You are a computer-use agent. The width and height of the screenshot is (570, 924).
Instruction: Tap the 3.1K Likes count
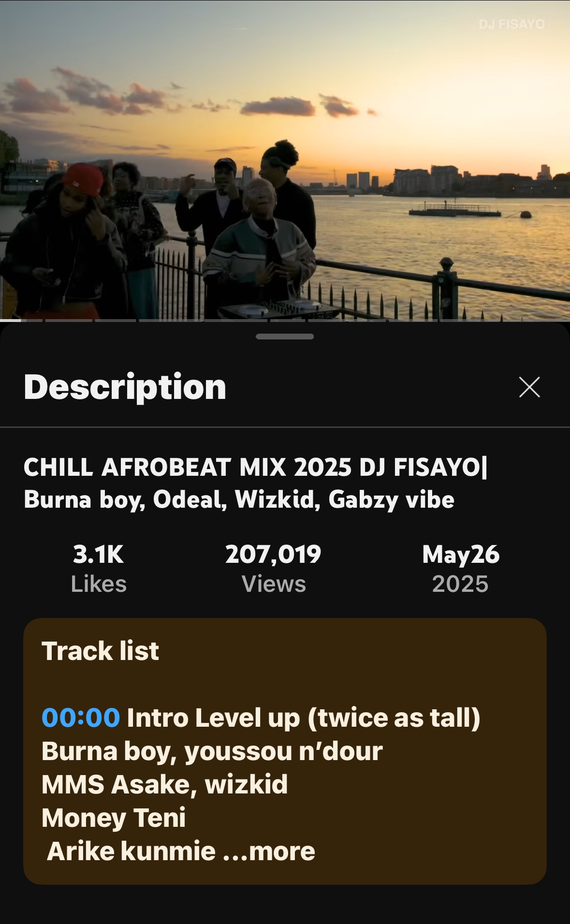tap(99, 569)
